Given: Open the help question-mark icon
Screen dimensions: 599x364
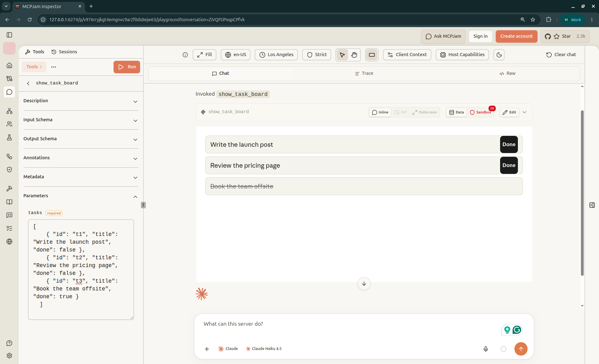Looking at the screenshot, I should click(x=9, y=343).
